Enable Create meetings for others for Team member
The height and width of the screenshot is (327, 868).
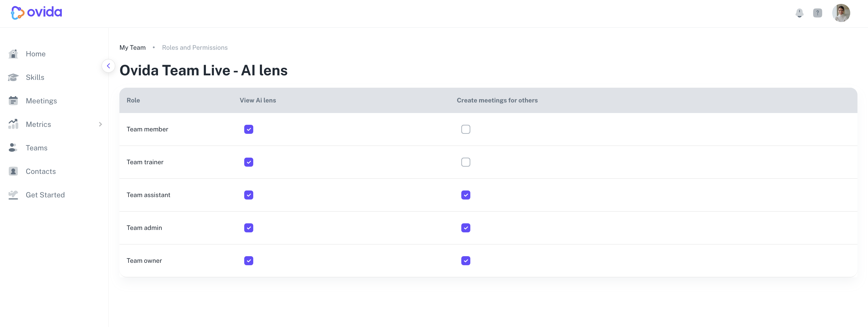(466, 129)
